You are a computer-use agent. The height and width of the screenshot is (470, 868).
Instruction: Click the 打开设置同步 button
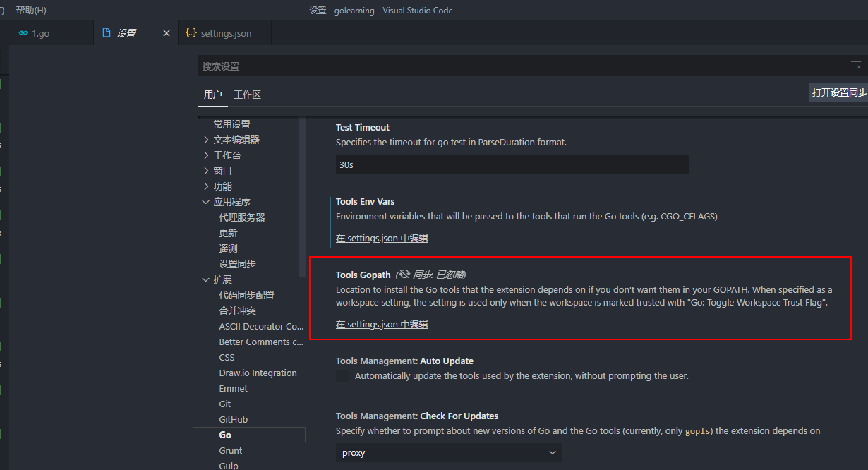[838, 92]
